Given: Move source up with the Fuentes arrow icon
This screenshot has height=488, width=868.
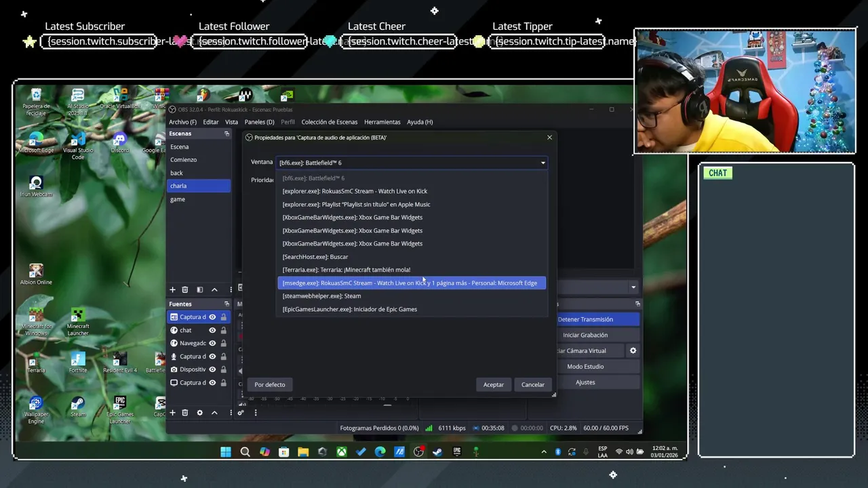Looking at the screenshot, I should click(x=214, y=412).
